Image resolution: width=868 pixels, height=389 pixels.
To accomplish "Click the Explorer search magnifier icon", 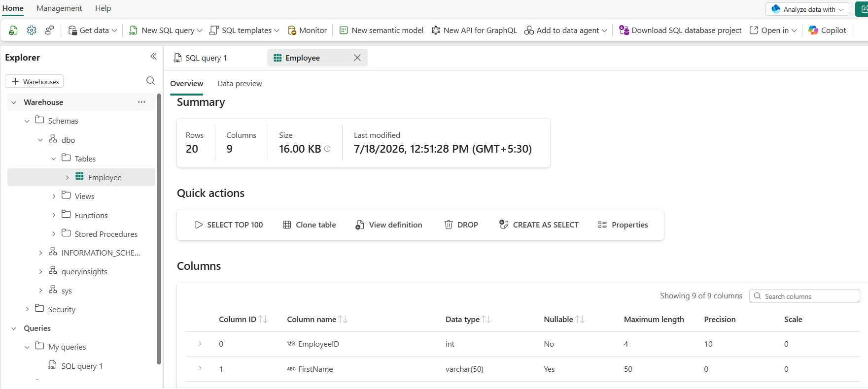I will [151, 81].
